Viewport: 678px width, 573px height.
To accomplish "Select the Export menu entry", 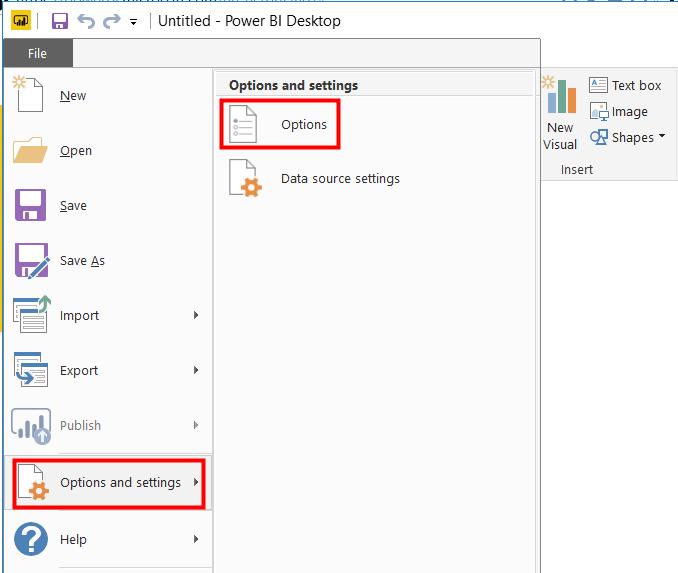I will (x=79, y=370).
